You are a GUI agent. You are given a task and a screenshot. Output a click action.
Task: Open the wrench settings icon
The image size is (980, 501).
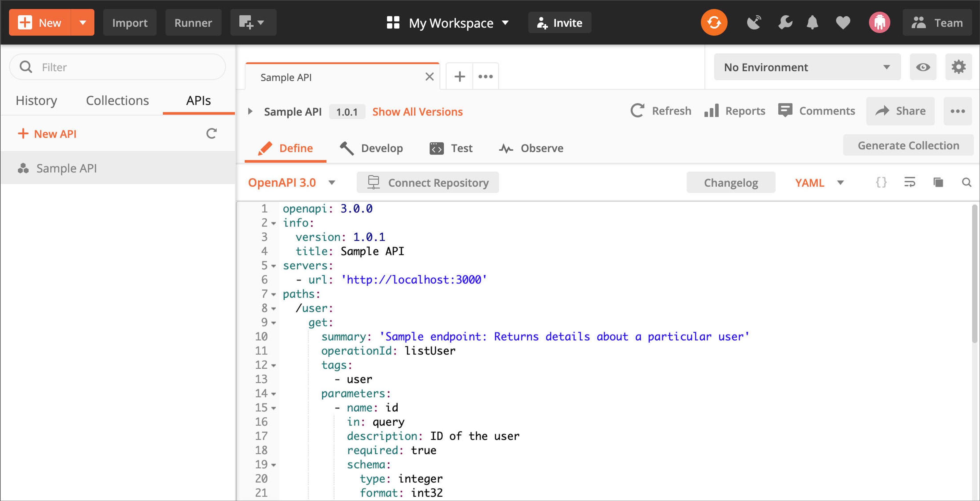pyautogui.click(x=785, y=22)
